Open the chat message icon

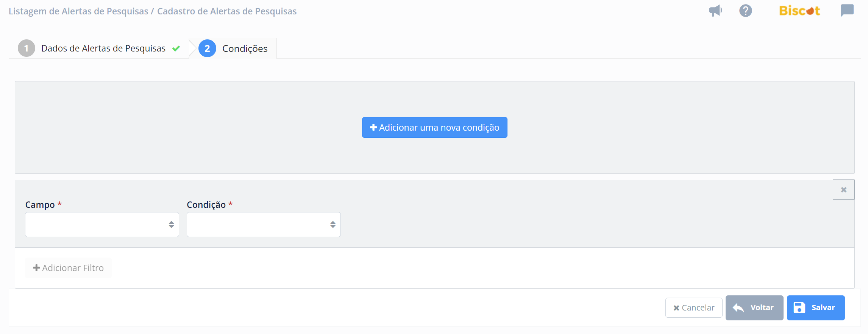point(847,11)
